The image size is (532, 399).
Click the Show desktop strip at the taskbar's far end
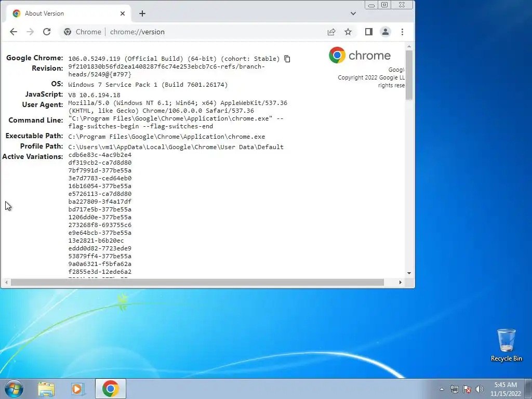[528, 389]
